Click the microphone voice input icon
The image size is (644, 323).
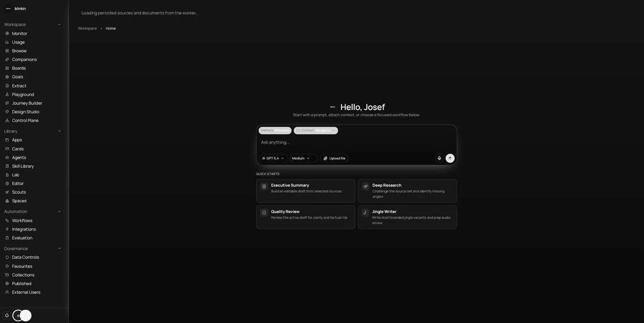(439, 158)
